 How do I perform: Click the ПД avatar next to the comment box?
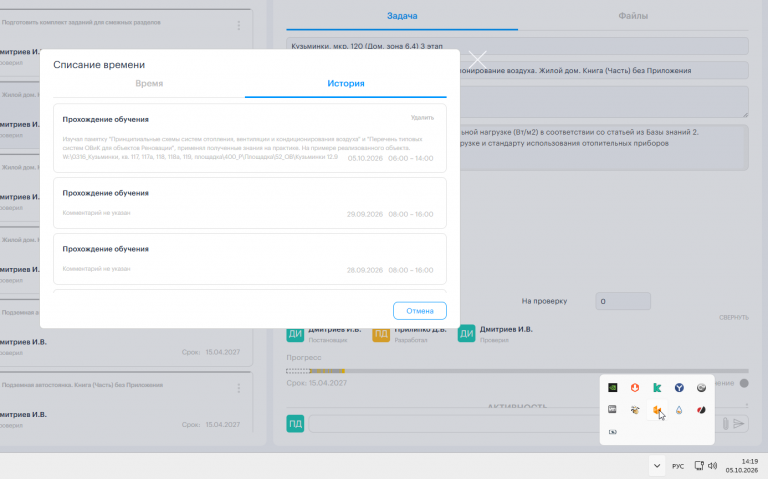coord(295,424)
